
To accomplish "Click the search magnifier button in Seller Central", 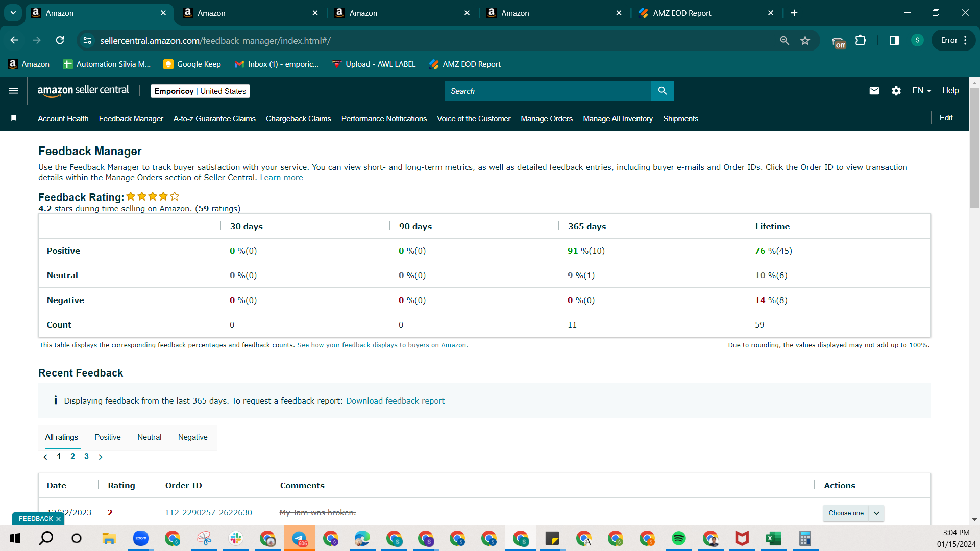I will (x=663, y=91).
